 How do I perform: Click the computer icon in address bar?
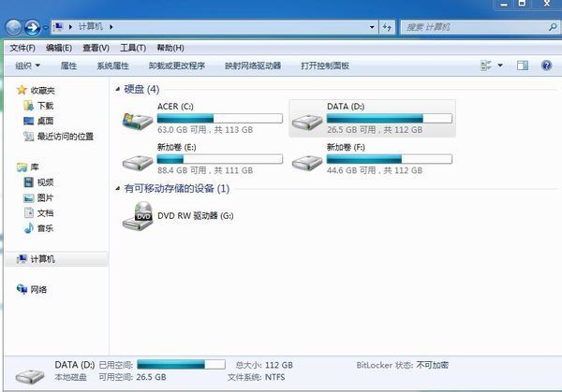coord(58,26)
